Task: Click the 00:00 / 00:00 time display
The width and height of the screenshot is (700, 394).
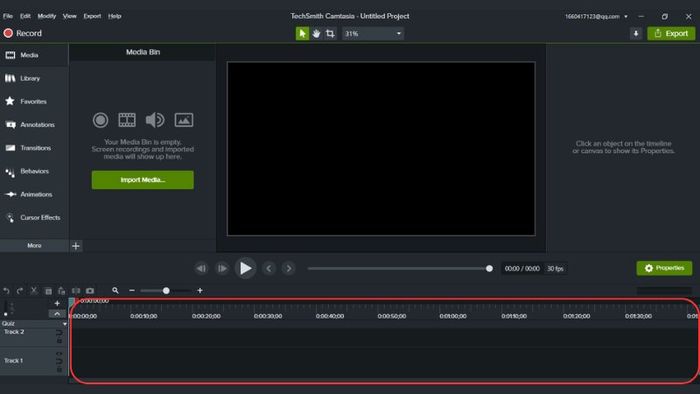Action: (x=522, y=269)
